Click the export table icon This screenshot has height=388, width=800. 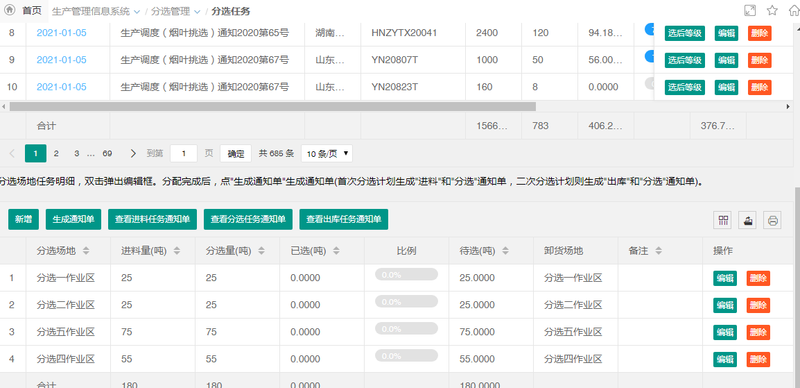(x=747, y=220)
